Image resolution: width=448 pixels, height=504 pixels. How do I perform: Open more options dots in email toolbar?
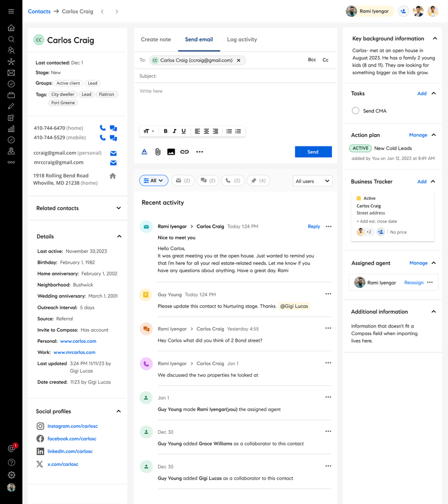tap(200, 152)
